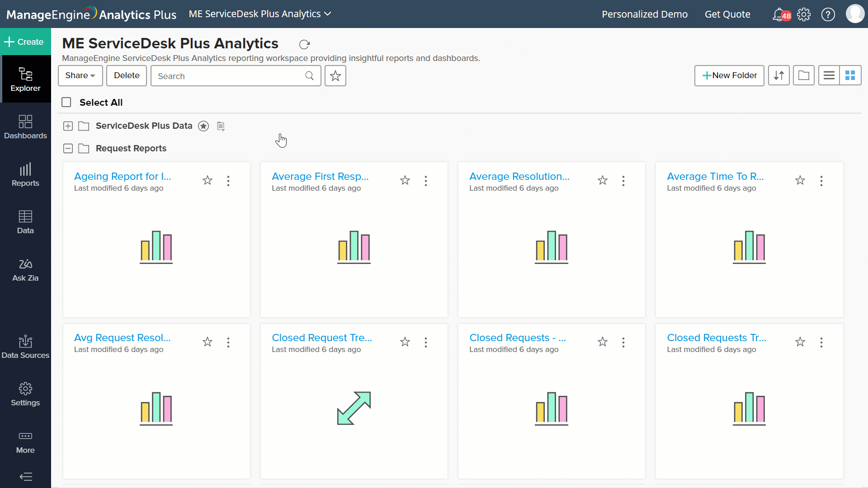Open the Share dropdown
Screen dimensions: 868x488
80,75
